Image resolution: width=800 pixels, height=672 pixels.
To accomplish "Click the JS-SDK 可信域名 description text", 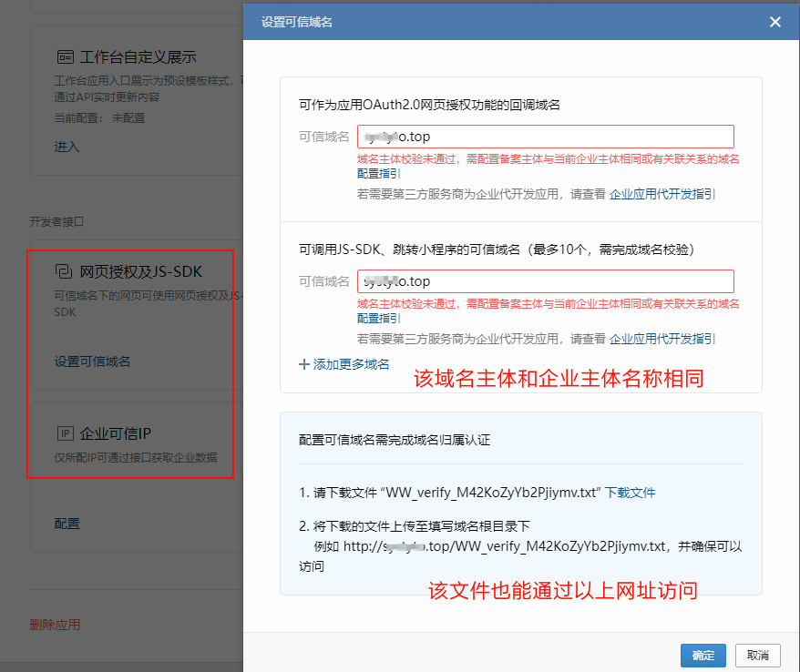I will tap(497, 249).
